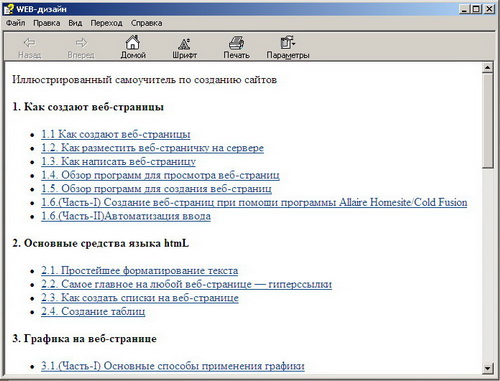Click the scrollbar up arrow
Image resolution: width=500 pixels, height=381 pixels.
click(x=487, y=68)
